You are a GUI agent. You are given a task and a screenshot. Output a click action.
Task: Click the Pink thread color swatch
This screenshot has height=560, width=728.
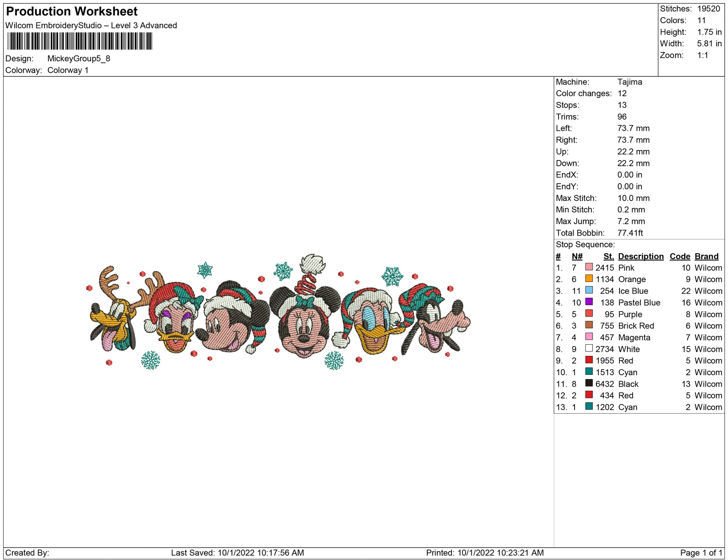pyautogui.click(x=589, y=267)
